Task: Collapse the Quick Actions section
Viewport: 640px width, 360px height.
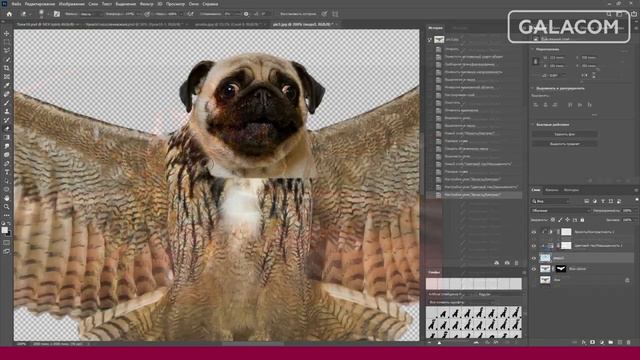Action: tap(533, 124)
